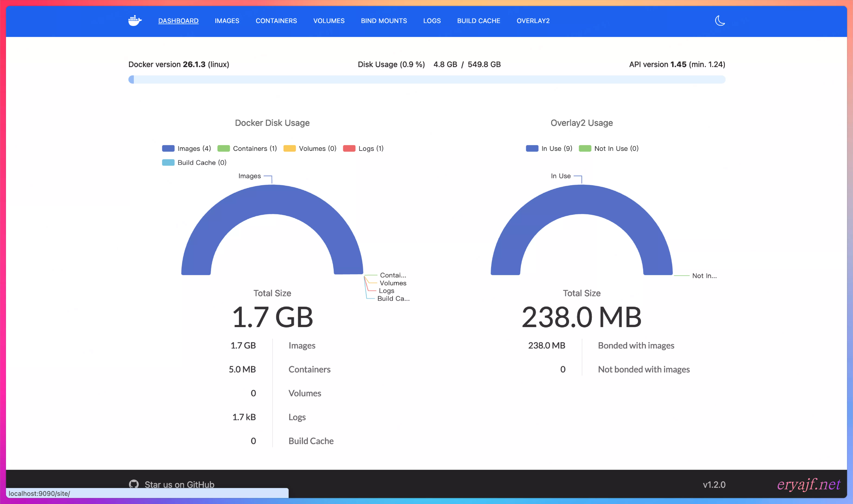This screenshot has width=853, height=504.
Task: Navigate to Build Cache page
Action: click(478, 21)
